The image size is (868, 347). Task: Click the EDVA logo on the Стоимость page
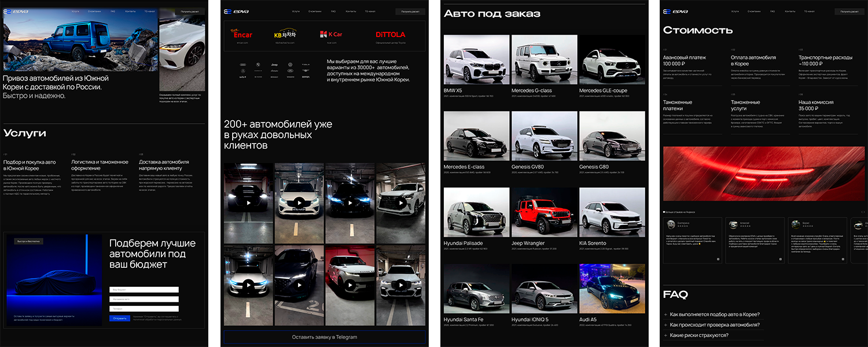coord(676,11)
